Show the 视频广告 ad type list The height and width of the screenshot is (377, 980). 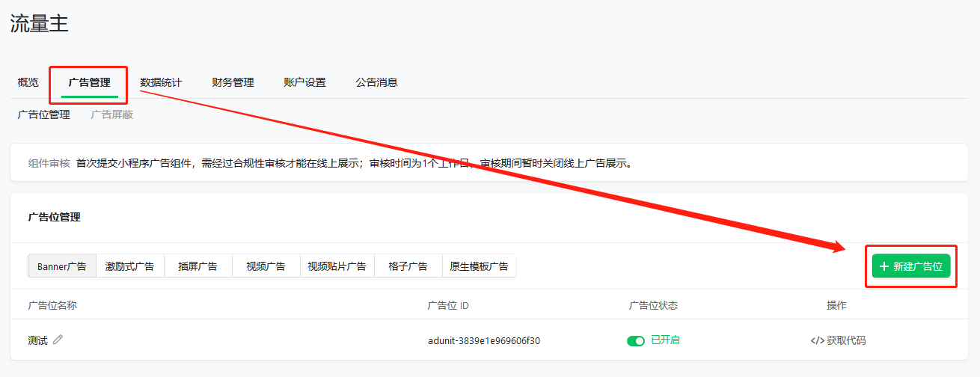266,266
